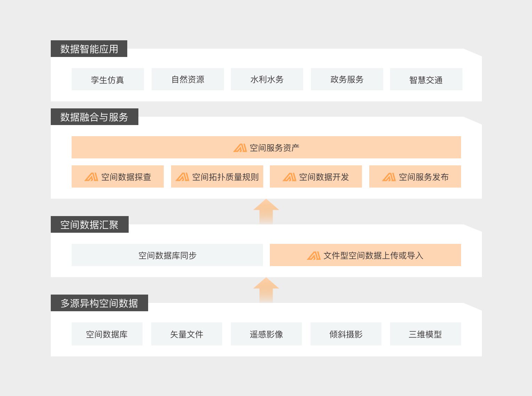Select the 空间数据库 source box
The image size is (532, 396).
[107, 334]
